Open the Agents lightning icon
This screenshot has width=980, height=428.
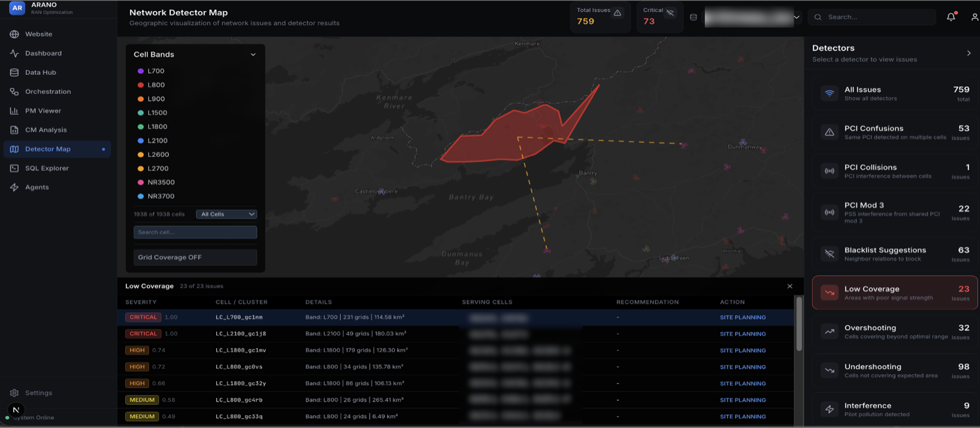14,187
